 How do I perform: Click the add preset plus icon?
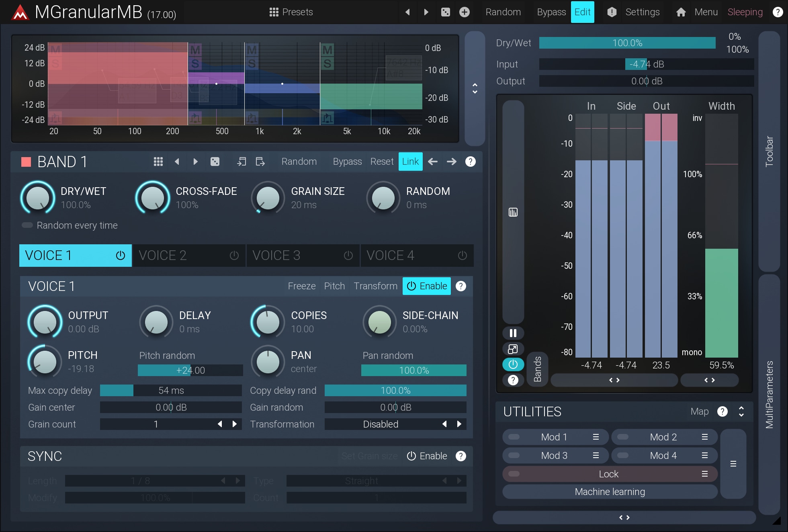(x=464, y=12)
